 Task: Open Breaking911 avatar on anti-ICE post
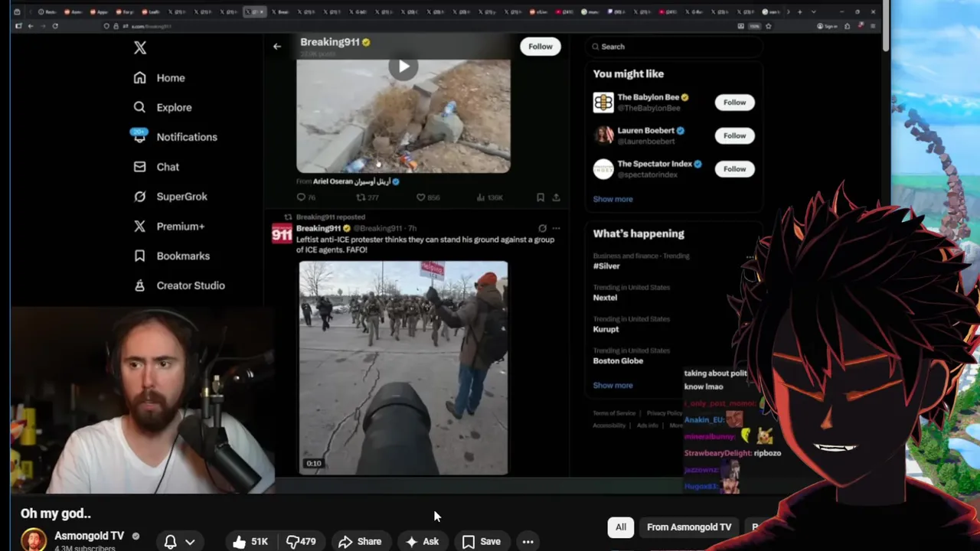click(282, 233)
